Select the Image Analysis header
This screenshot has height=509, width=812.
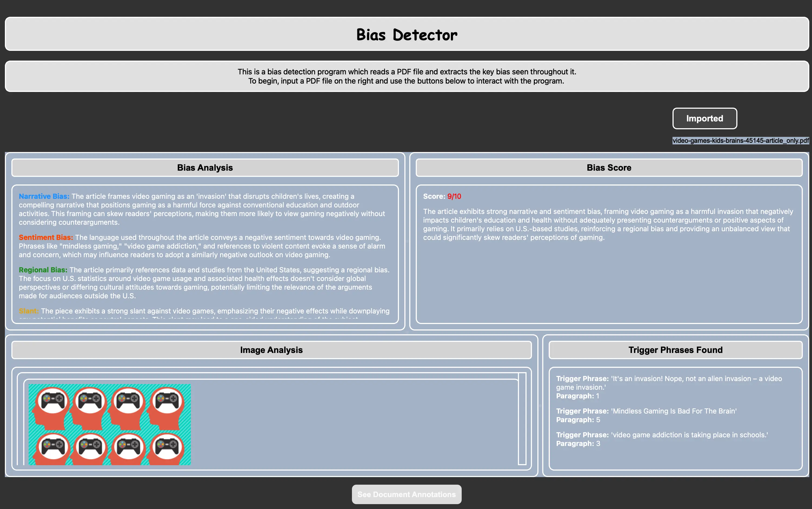(x=271, y=350)
